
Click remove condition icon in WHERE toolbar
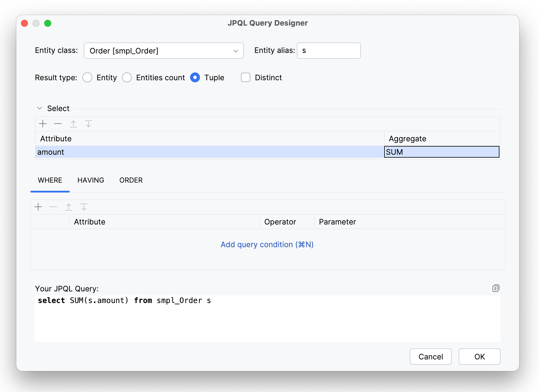[53, 207]
